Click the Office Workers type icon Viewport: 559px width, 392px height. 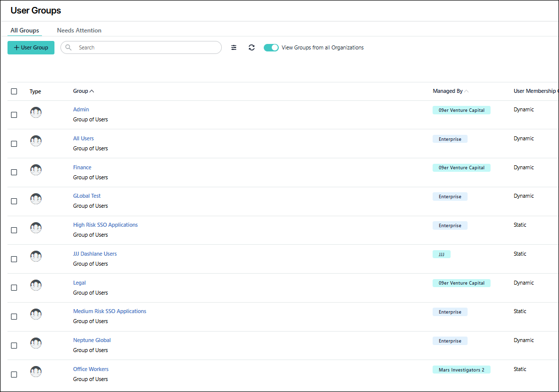(35, 372)
